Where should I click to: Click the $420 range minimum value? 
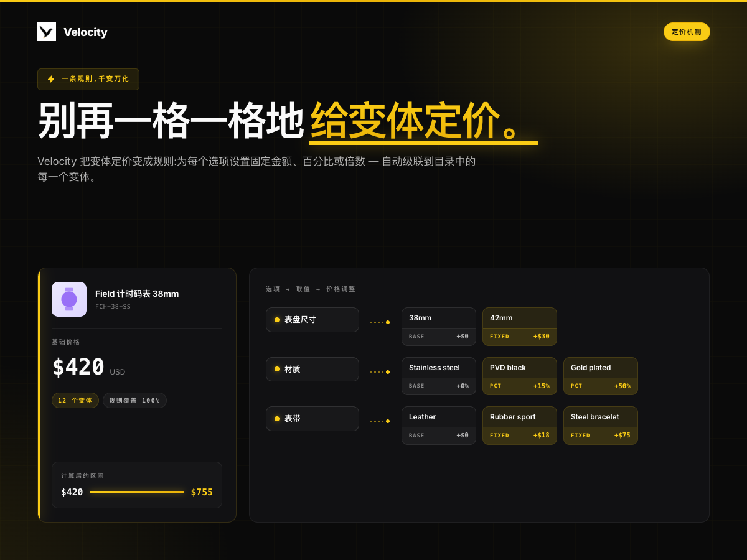(72, 492)
